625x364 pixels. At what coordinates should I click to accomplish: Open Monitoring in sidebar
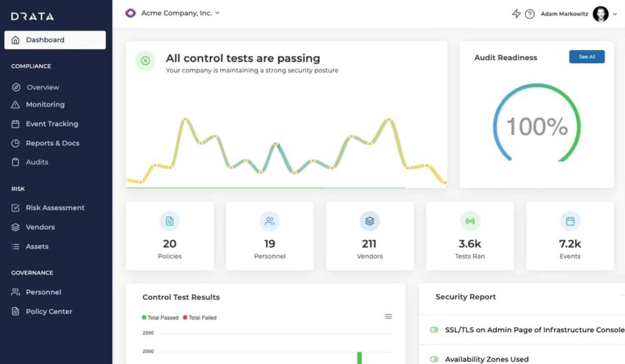tap(45, 104)
